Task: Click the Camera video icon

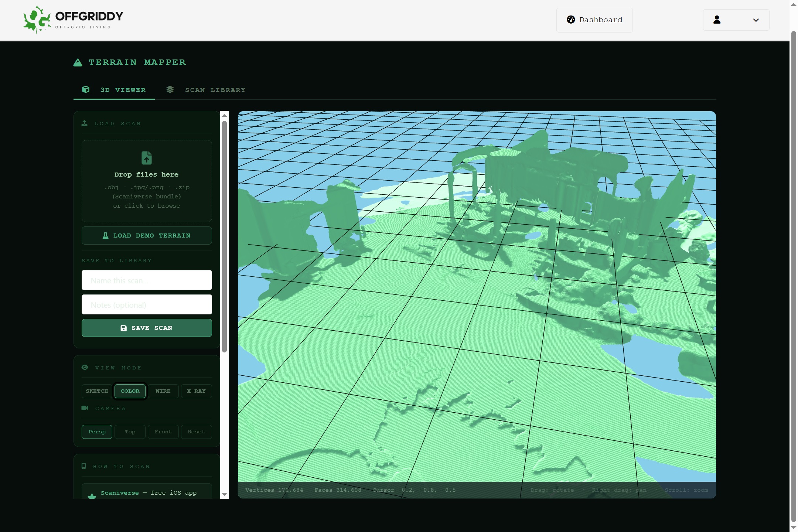Action: coord(85,408)
